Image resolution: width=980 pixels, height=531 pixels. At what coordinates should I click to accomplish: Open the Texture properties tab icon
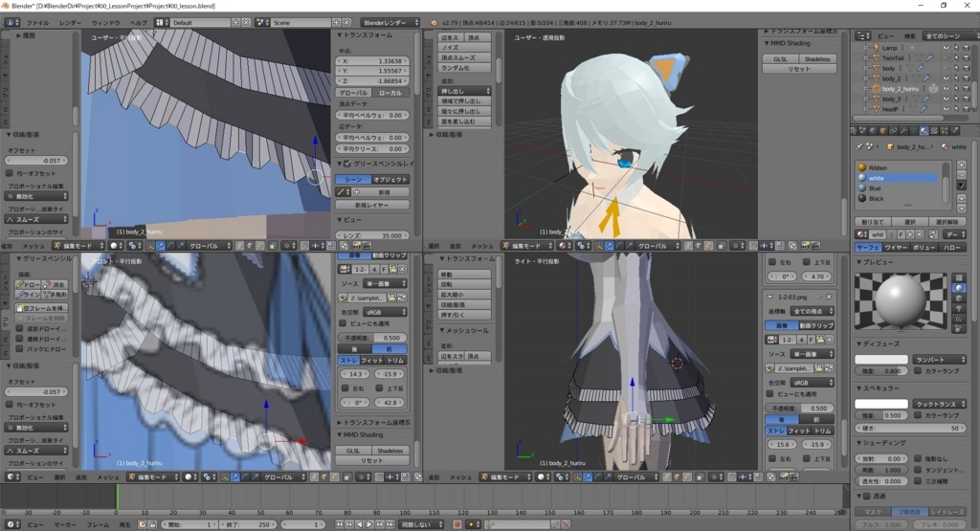pyautogui.click(x=934, y=130)
